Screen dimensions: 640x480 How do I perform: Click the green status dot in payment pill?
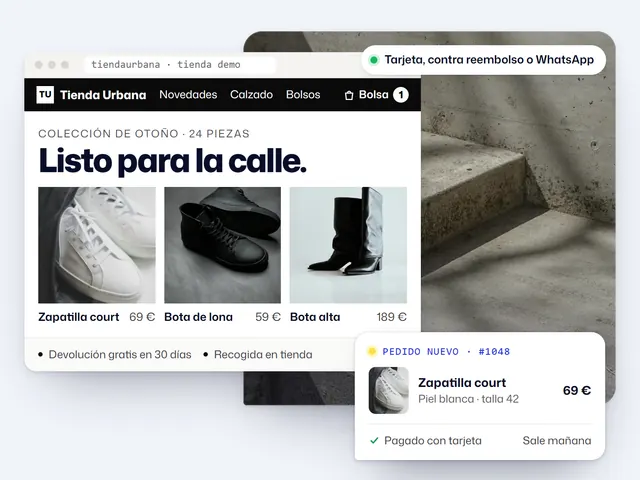point(373,60)
